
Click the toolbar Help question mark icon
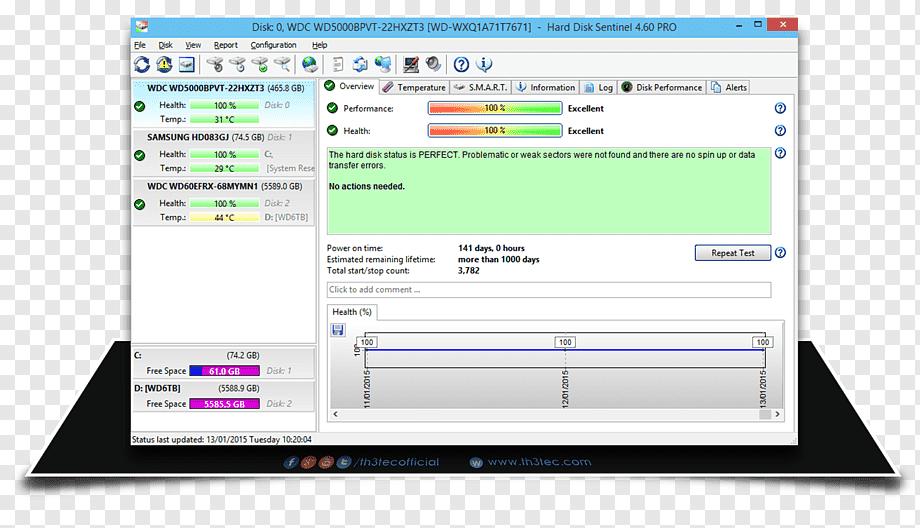[461, 65]
